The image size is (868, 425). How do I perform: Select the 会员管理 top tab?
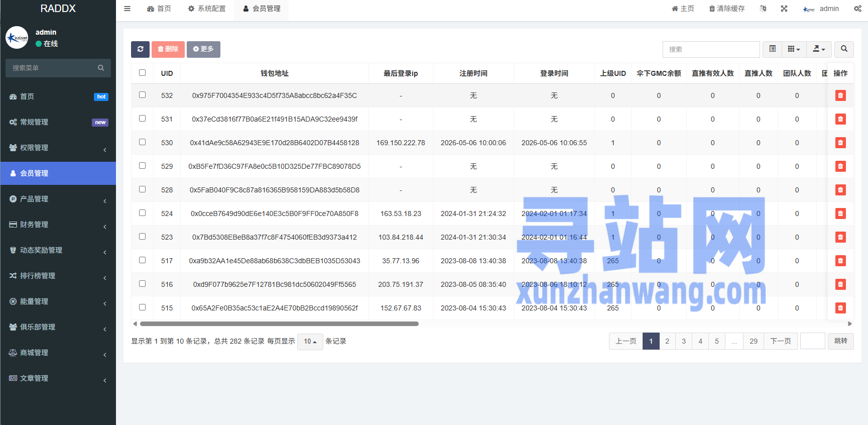coord(262,9)
